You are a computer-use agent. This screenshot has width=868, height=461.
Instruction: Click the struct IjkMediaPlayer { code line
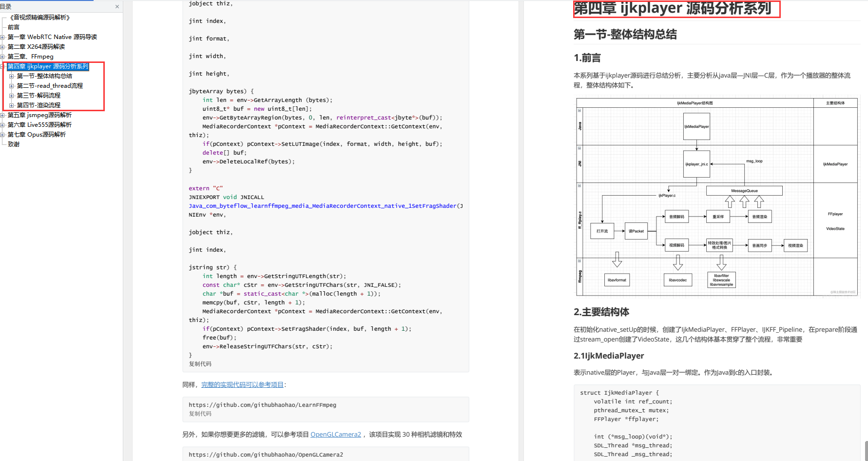tap(619, 393)
